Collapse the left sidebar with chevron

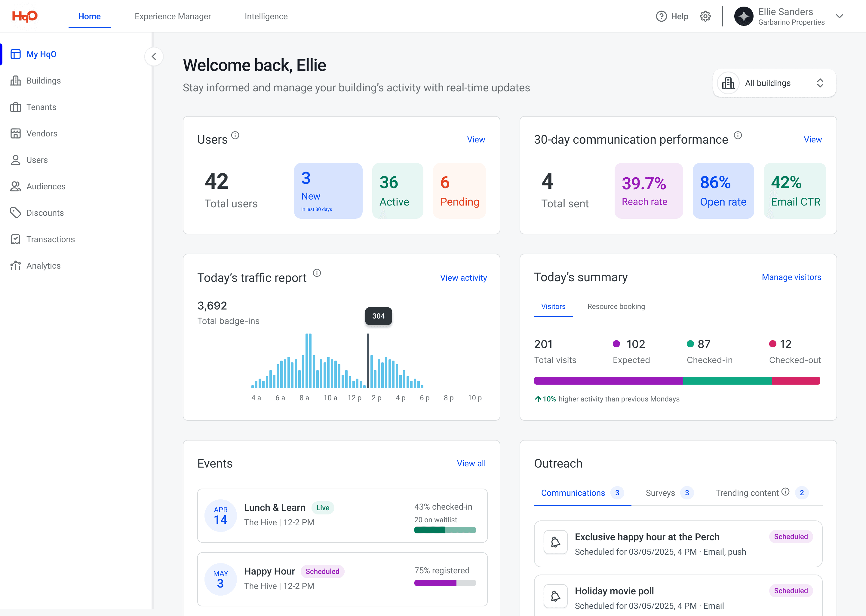click(x=154, y=56)
